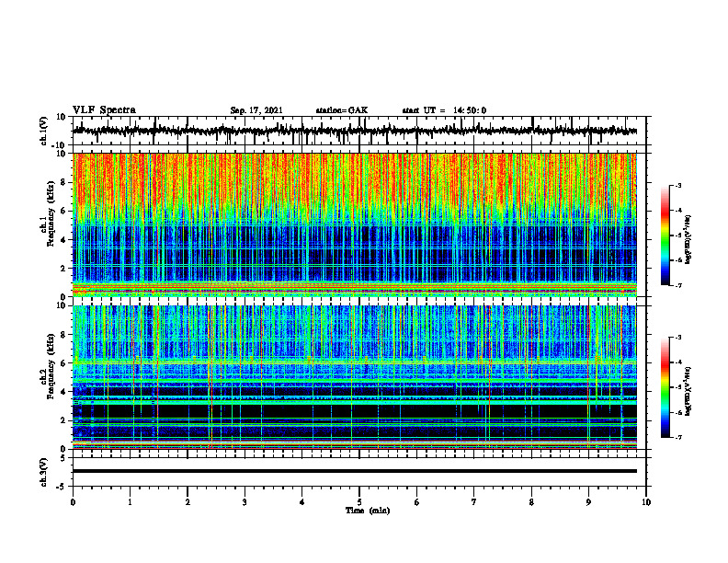Click time axis tick label "7"
The width and height of the screenshot is (728, 563).
coord(474,502)
